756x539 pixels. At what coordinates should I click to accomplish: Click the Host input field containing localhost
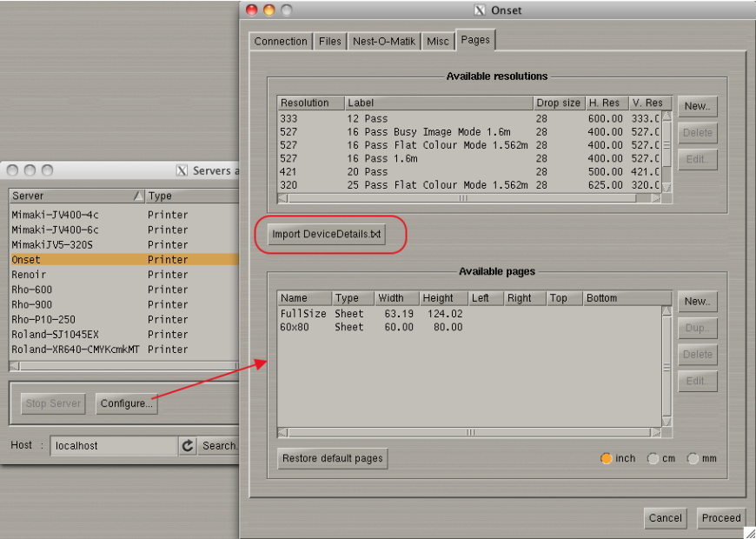(113, 446)
